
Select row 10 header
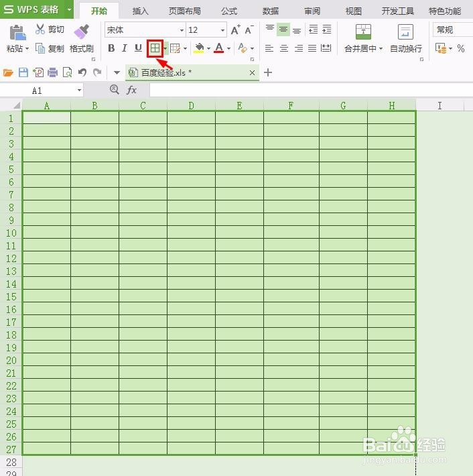tap(11, 233)
